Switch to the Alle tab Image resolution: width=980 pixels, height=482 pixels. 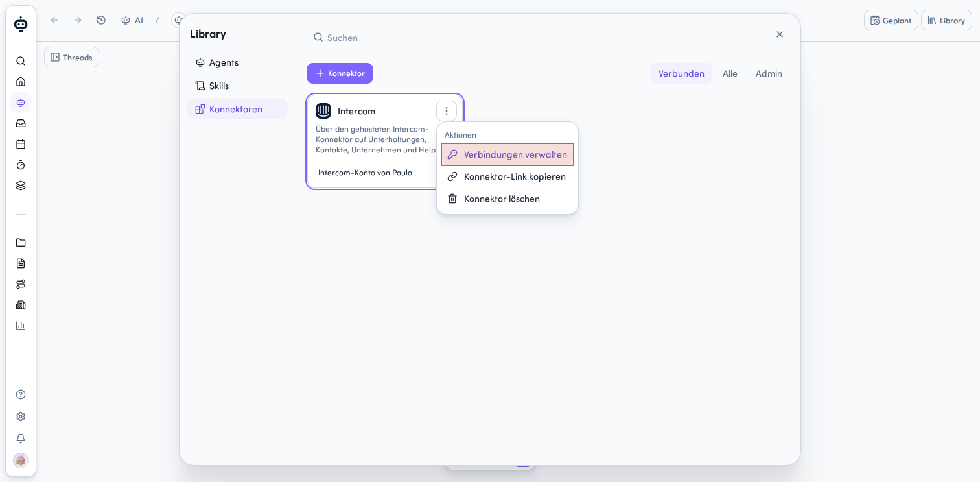[730, 73]
